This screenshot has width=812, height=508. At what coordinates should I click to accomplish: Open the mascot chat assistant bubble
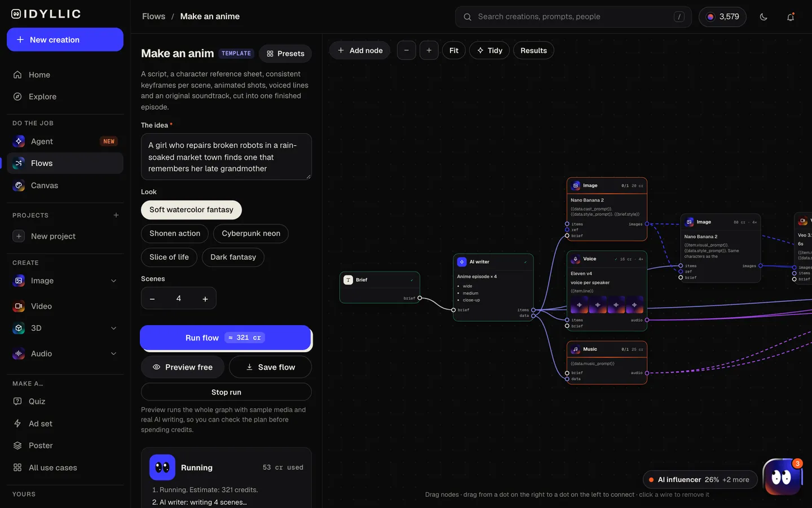coord(782,477)
